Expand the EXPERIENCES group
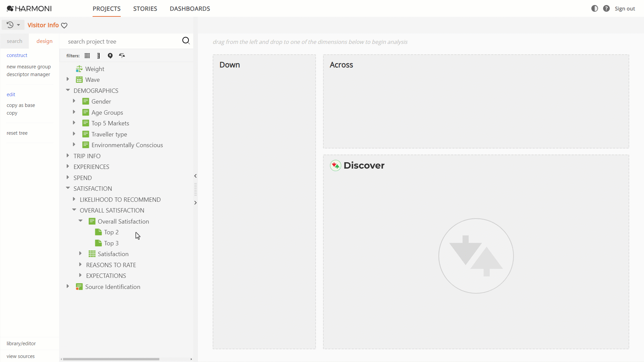 (x=68, y=167)
